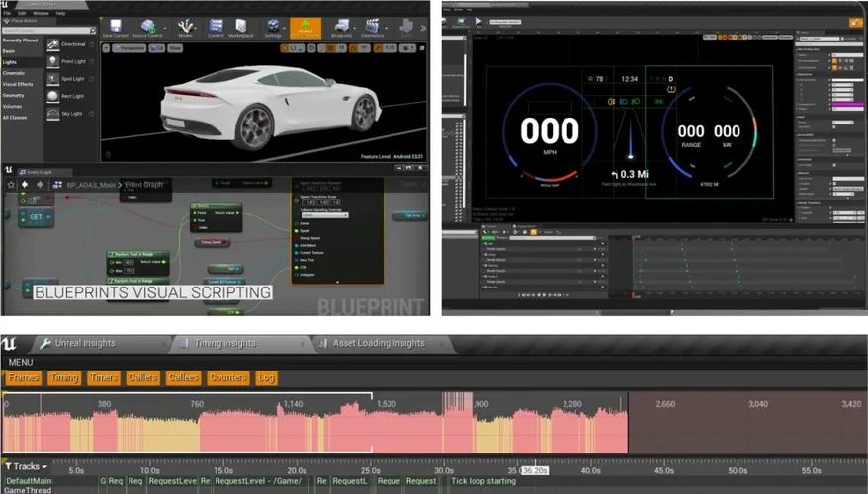The image size is (868, 494).
Task: Go back with the Blueprint graph left arrow
Action: click(25, 184)
